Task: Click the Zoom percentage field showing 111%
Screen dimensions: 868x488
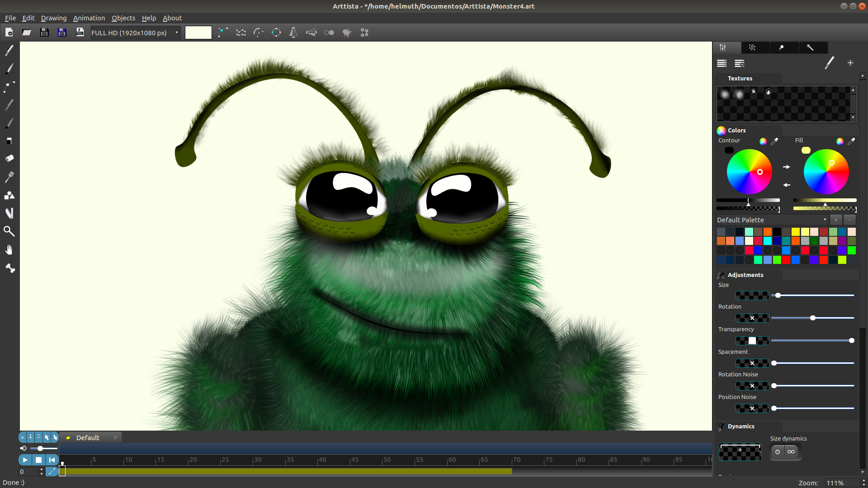Action: (836, 483)
